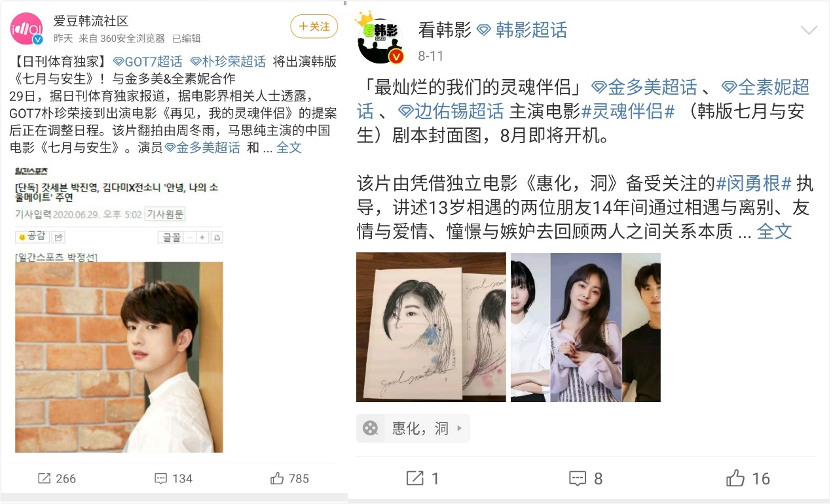Expand full text of the 灵魂伴侣 post

(x=774, y=231)
